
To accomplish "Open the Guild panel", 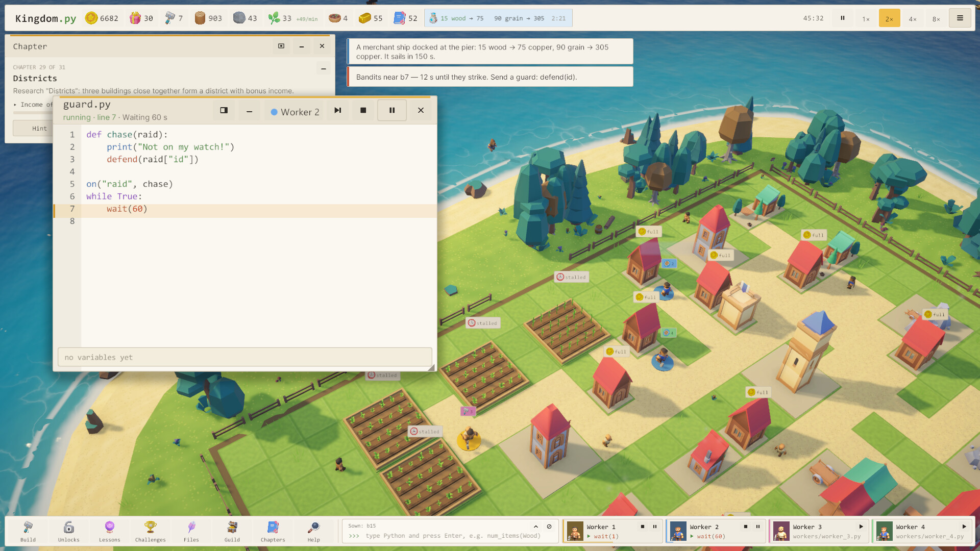I will (232, 531).
